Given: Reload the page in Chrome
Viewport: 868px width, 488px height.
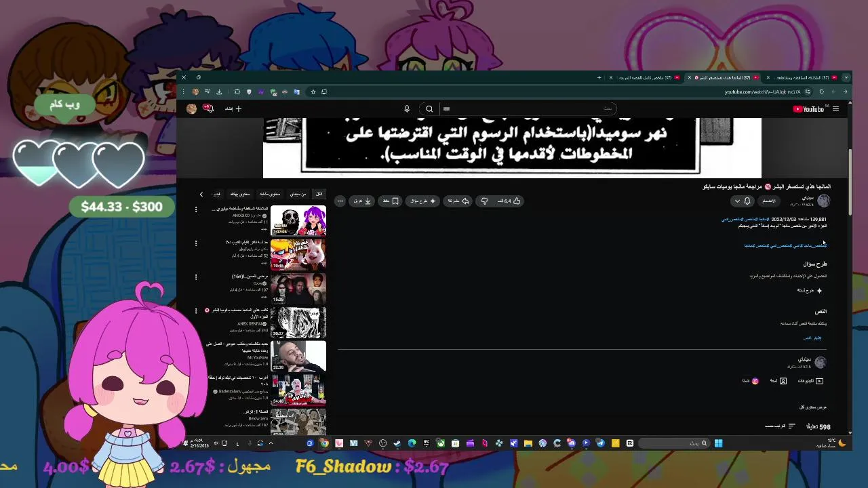Looking at the screenshot, I should tap(822, 91).
